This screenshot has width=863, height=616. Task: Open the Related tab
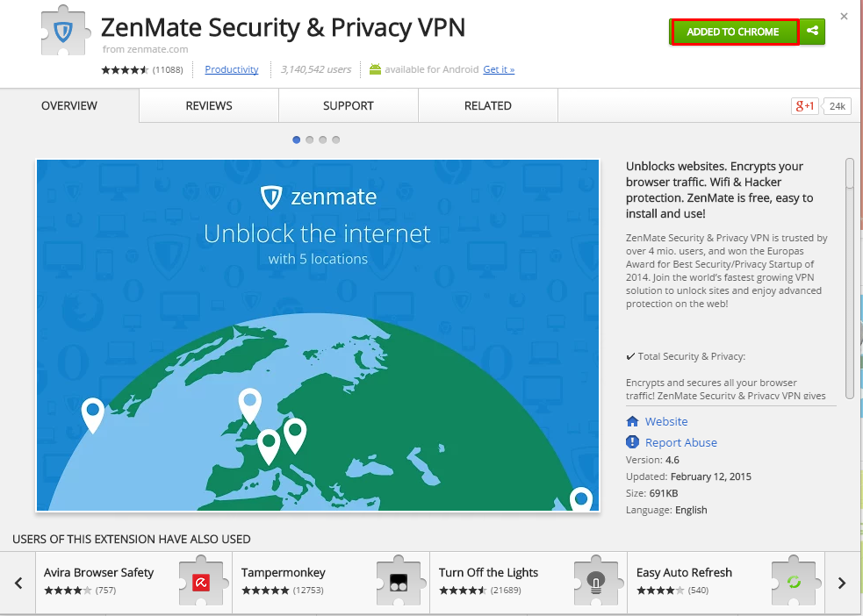coord(488,105)
